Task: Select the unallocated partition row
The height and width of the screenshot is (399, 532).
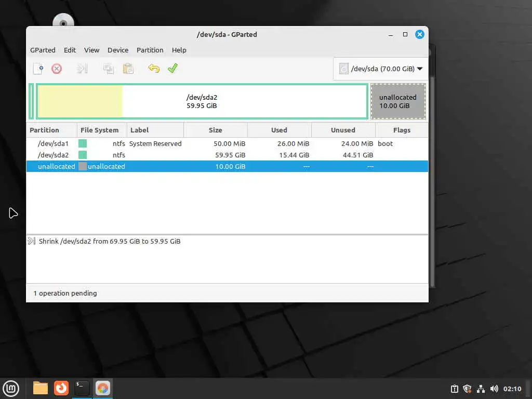Action: tap(227, 166)
